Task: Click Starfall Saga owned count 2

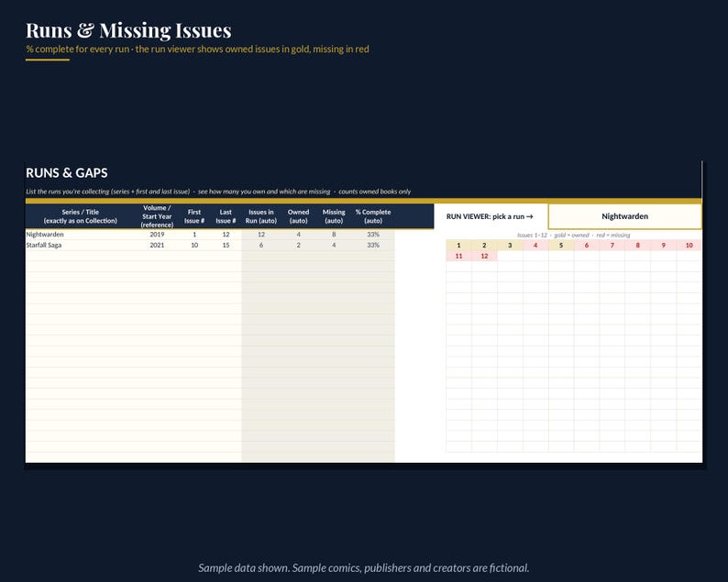Action: (x=299, y=245)
